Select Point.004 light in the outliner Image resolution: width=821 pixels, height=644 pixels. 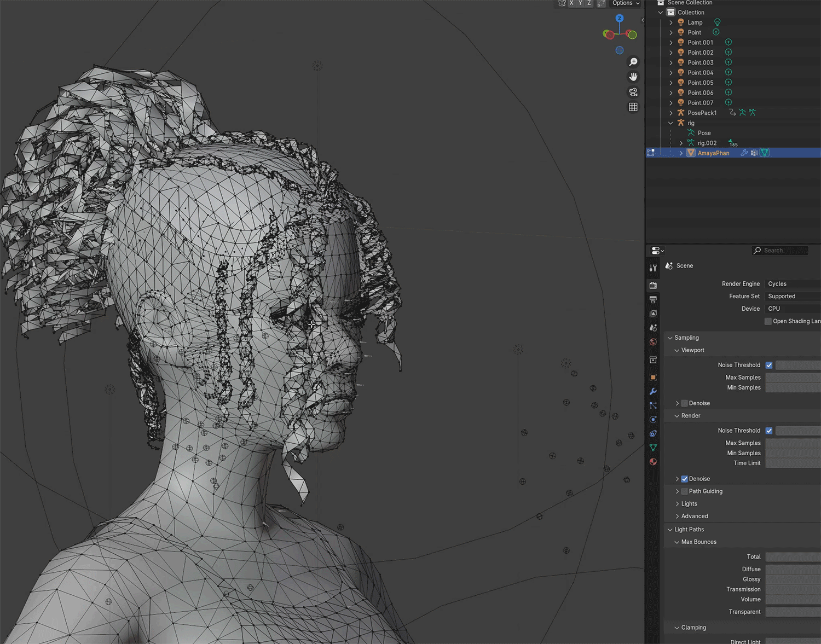click(x=700, y=73)
